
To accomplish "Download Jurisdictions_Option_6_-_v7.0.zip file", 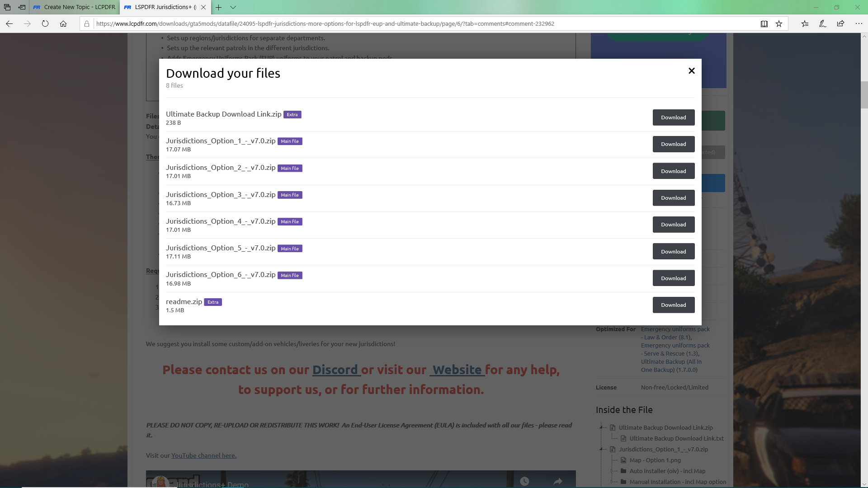I will (x=673, y=278).
